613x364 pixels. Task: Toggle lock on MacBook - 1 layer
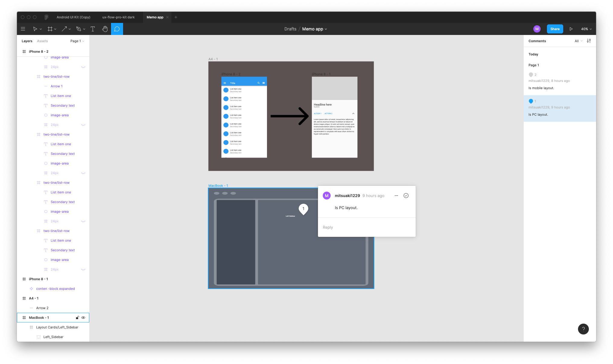point(77,318)
